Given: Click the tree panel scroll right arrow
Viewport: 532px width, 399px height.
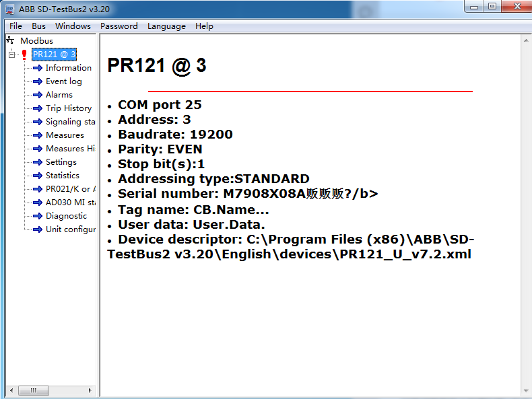Looking at the screenshot, I should (90, 390).
